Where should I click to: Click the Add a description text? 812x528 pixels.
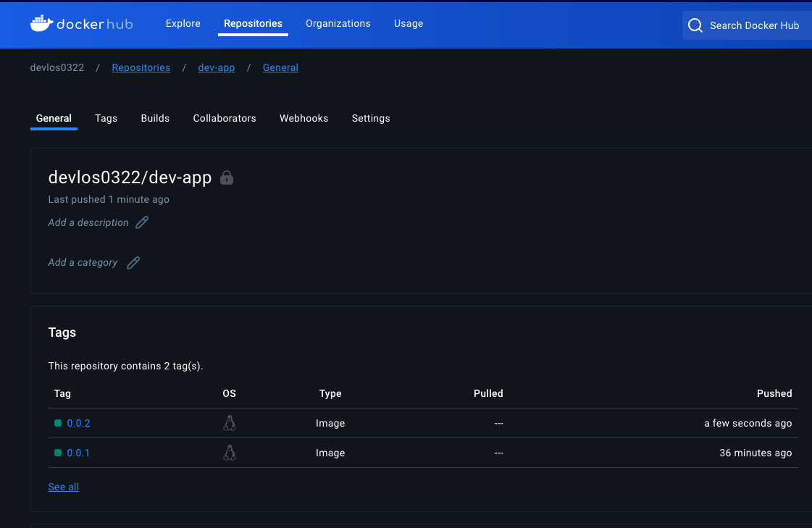pos(88,222)
